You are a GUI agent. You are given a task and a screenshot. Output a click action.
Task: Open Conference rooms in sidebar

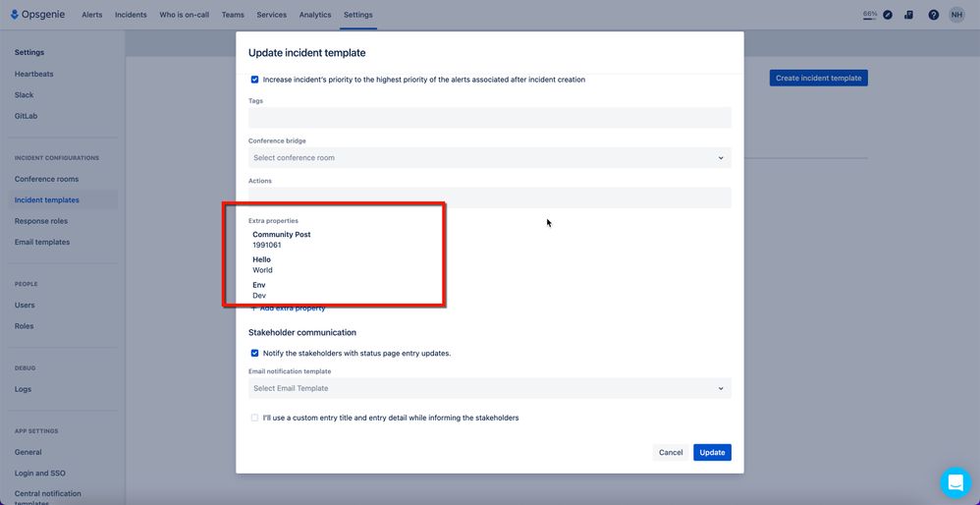coord(47,179)
